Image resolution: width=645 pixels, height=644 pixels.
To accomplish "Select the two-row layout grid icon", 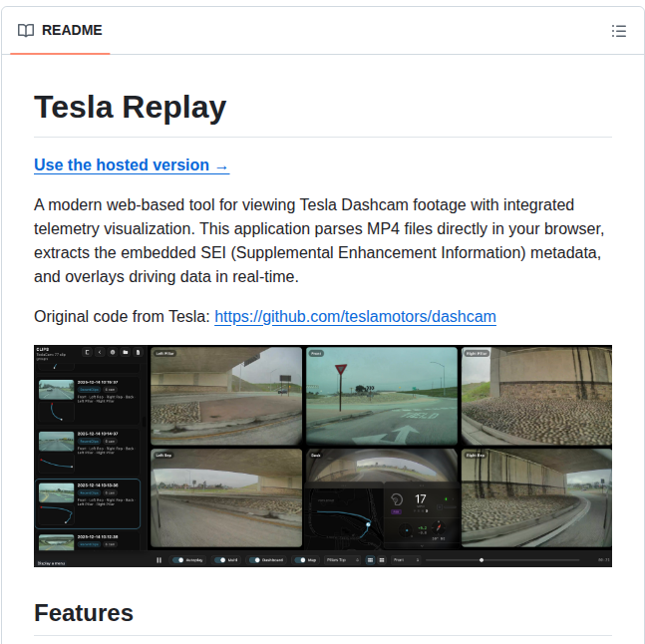I will coord(371,560).
